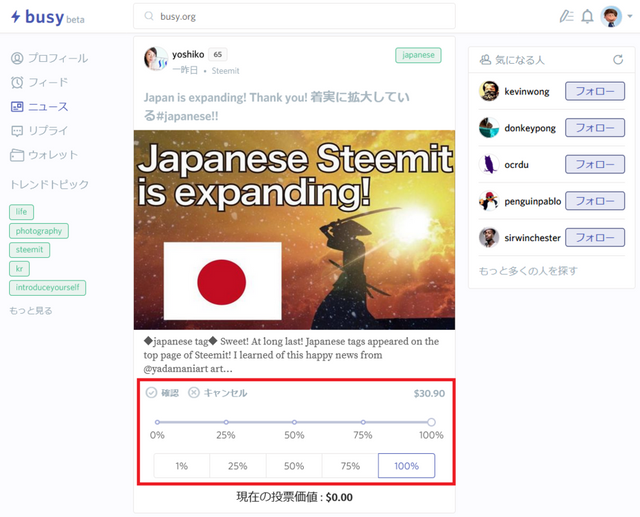Viewport: 640px width, 517px height.
Task: Set slider to the 75% mark
Action: click(x=363, y=422)
